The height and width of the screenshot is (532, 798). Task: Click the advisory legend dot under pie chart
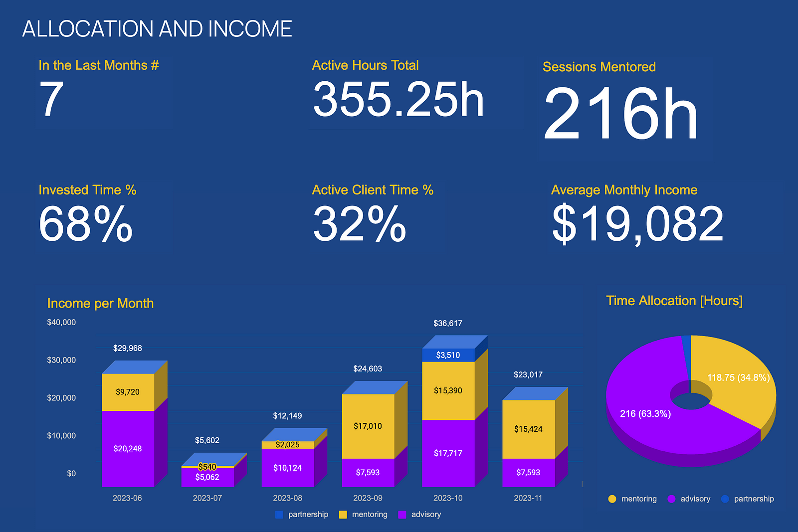[671, 499]
